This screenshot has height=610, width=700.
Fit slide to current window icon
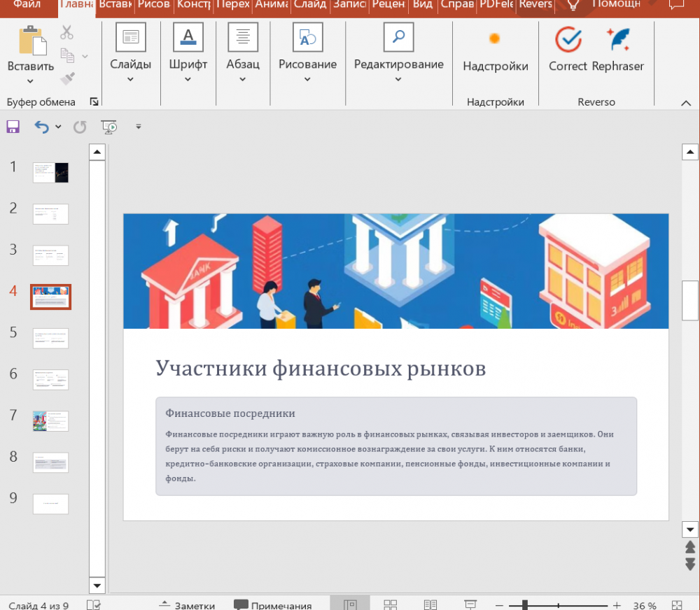(x=677, y=605)
